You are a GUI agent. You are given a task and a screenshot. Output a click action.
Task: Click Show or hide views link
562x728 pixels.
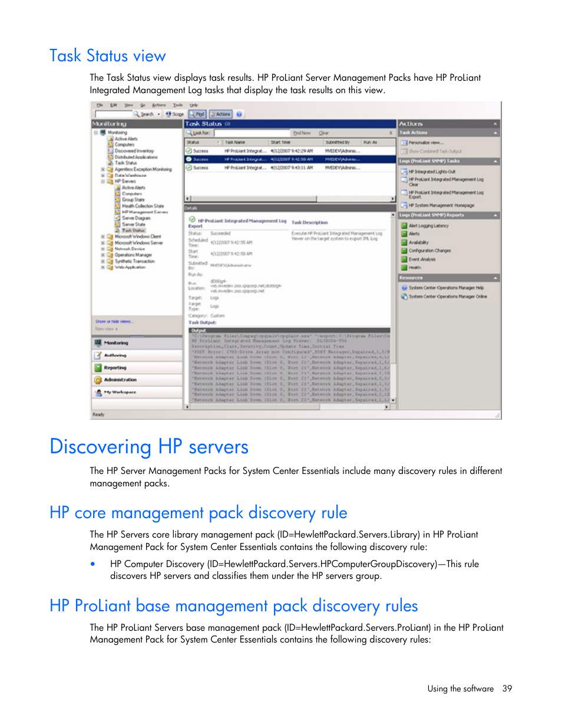(114, 321)
